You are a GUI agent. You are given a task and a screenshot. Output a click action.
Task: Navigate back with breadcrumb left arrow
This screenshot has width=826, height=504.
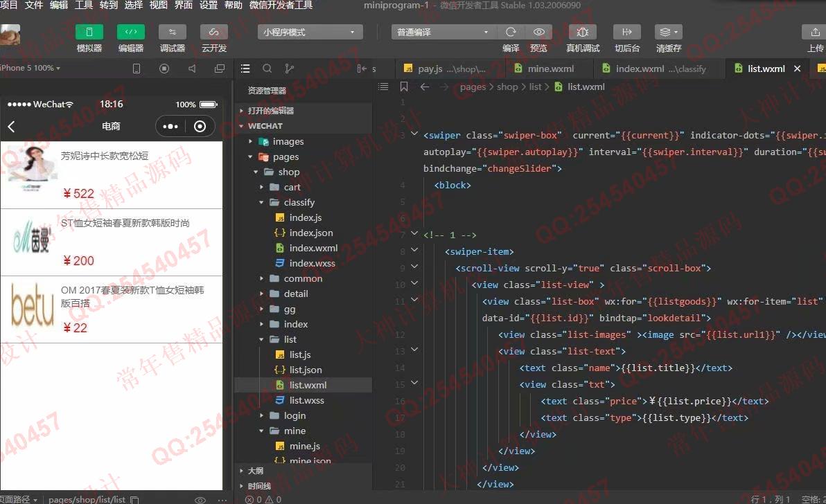coord(425,87)
